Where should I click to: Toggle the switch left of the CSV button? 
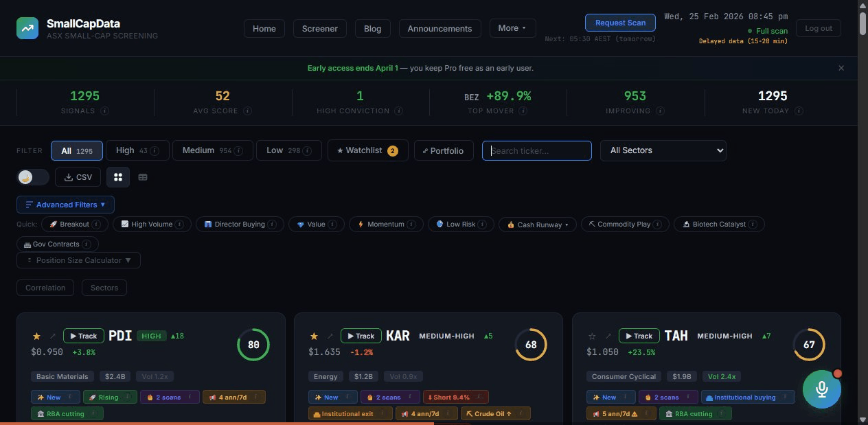[x=32, y=176]
